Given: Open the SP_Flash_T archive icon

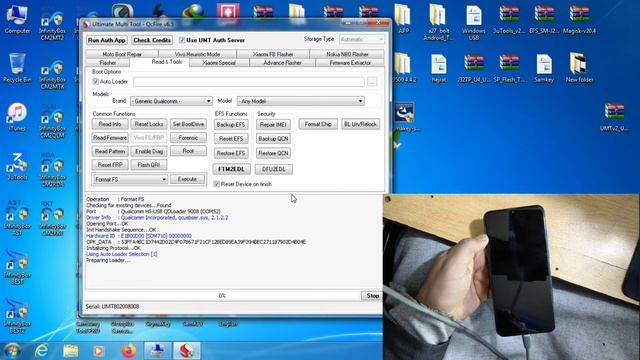Looking at the screenshot, I should pyautogui.click(x=509, y=68).
